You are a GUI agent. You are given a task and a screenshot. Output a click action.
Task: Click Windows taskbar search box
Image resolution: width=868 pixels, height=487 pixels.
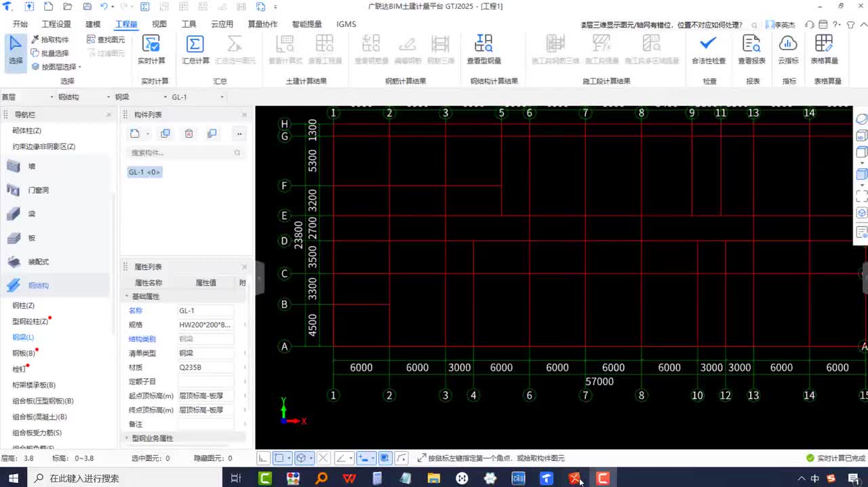coord(124,478)
